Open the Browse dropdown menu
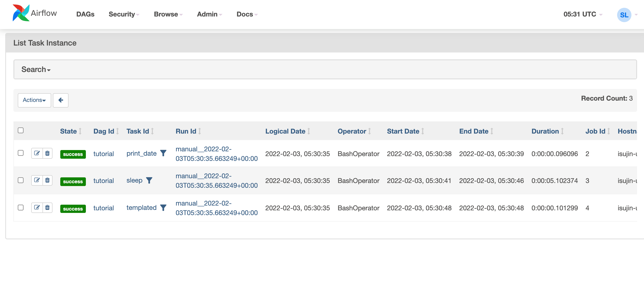Viewport: 644px width, 294px height. [x=168, y=14]
